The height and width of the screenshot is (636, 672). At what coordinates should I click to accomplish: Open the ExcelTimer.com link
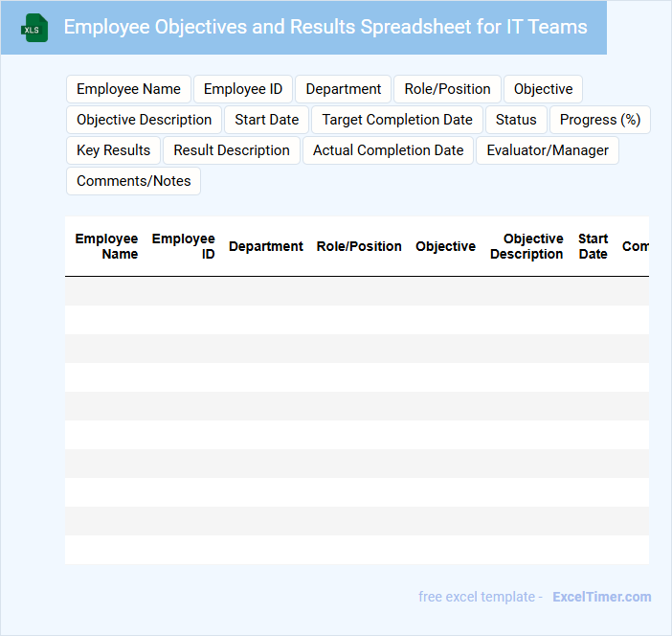(602, 597)
